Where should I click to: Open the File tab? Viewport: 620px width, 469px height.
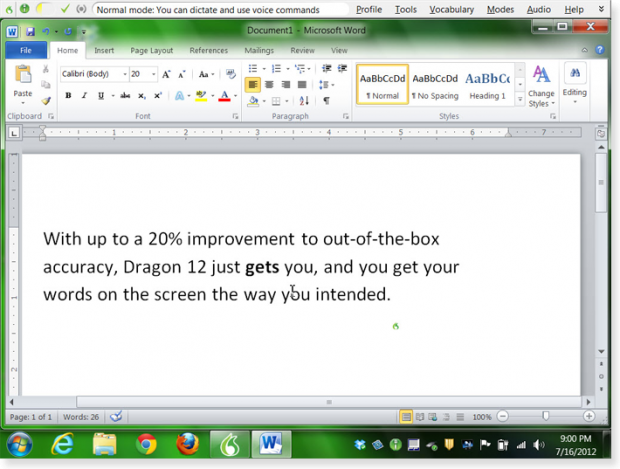pyautogui.click(x=26, y=50)
